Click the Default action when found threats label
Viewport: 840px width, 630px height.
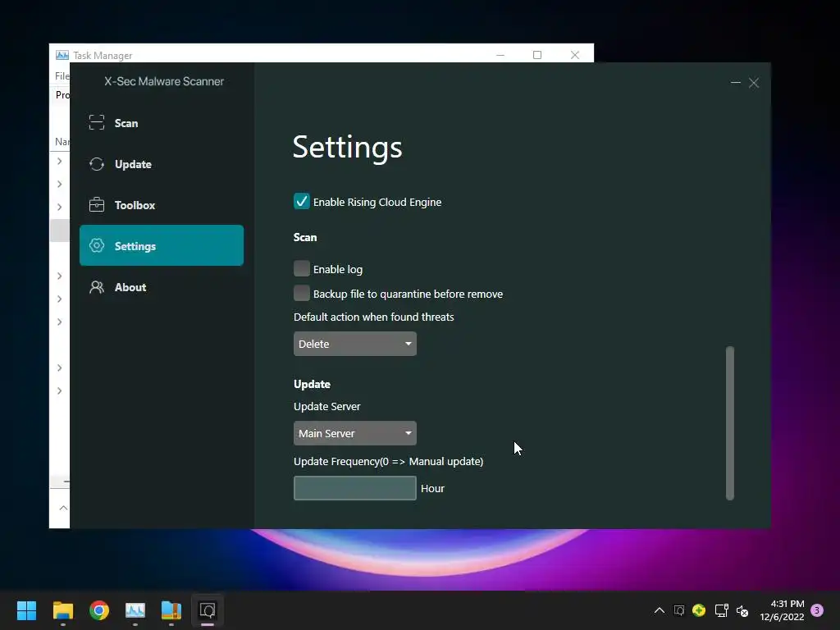373,317
